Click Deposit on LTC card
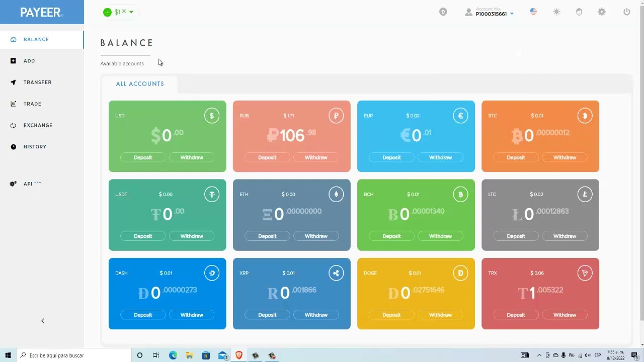 (516, 236)
